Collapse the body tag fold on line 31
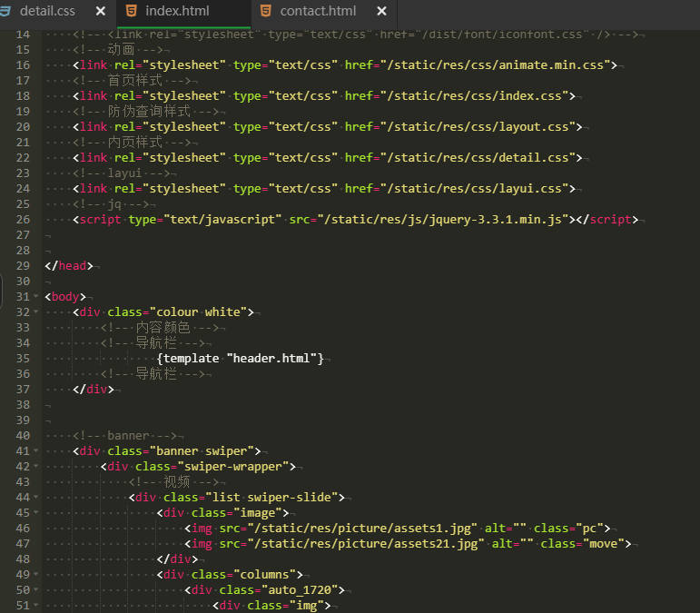The image size is (700, 613). coord(36,296)
